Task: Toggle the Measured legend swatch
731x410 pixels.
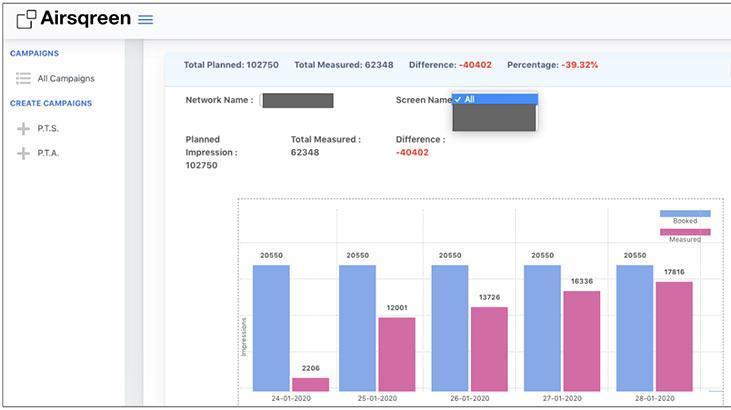Action: click(685, 232)
